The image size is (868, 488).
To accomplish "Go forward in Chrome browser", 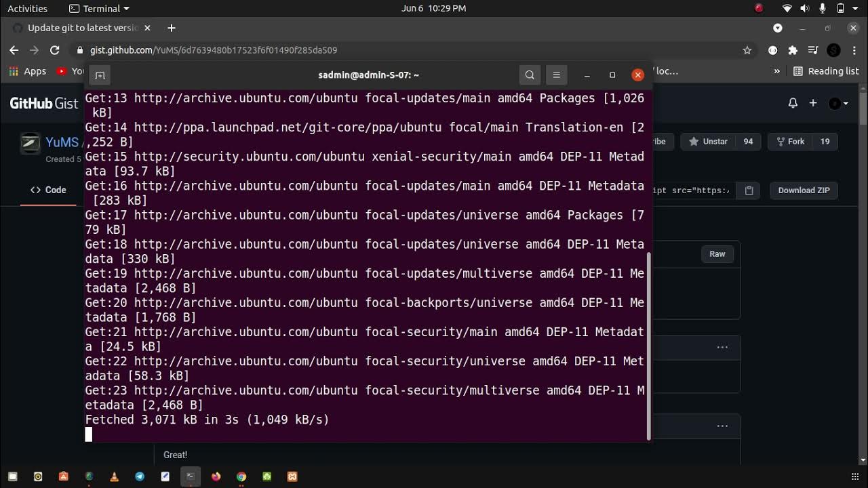I will (34, 50).
